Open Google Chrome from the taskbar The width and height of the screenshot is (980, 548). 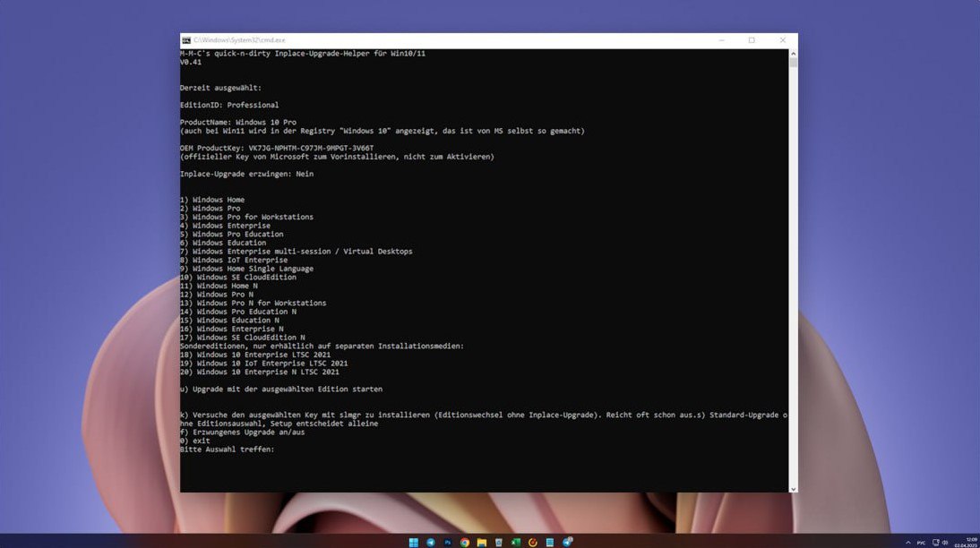(x=464, y=543)
